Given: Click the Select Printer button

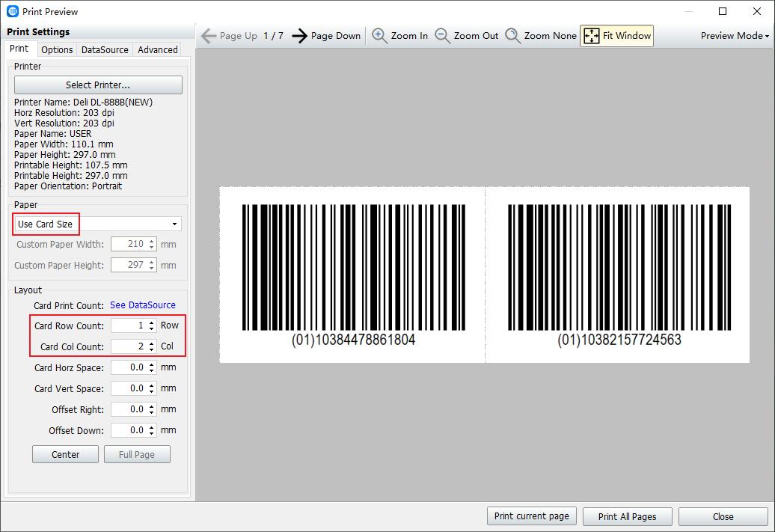Looking at the screenshot, I should [98, 85].
